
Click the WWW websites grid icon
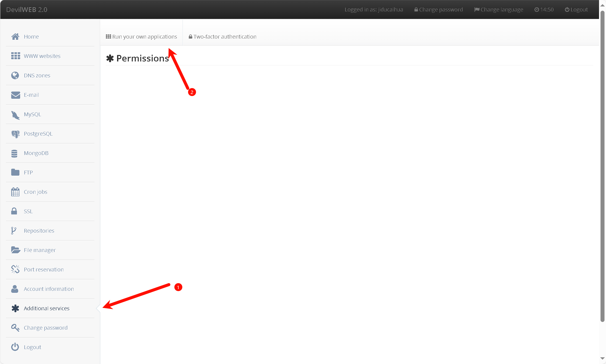click(15, 56)
